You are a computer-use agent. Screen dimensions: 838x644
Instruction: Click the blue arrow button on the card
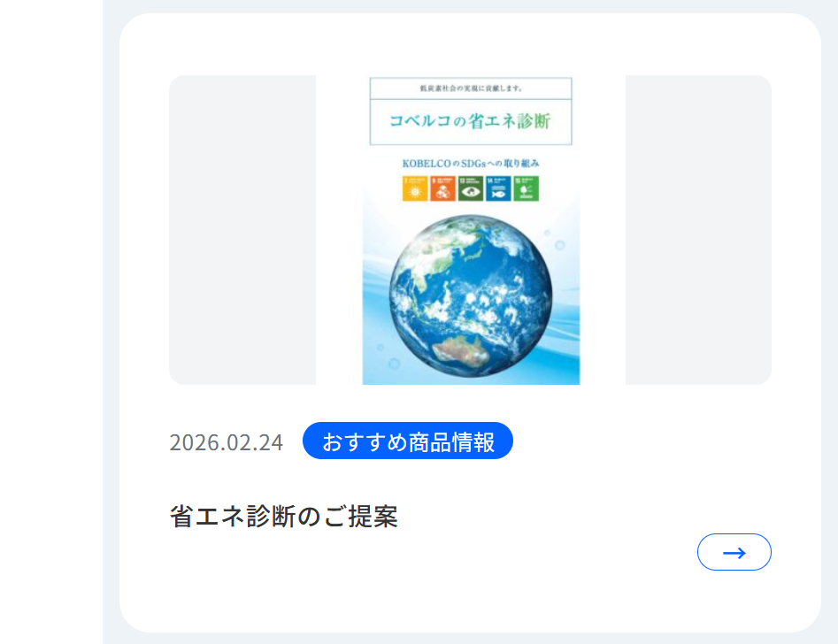[734, 552]
